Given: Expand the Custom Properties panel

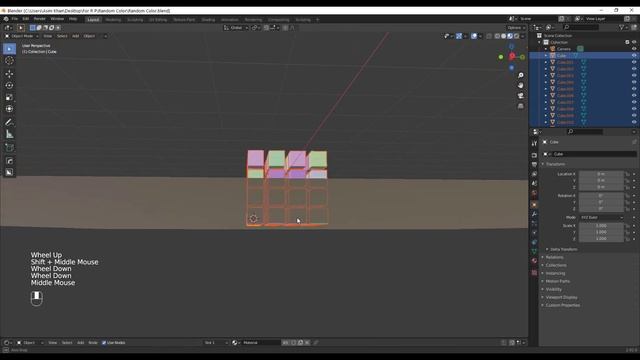Looking at the screenshot, I should click(x=562, y=305).
